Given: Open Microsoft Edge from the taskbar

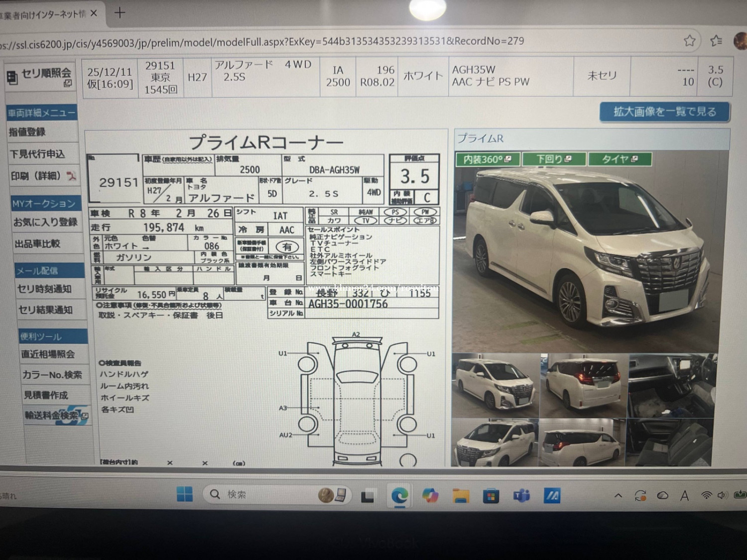Looking at the screenshot, I should click(399, 495).
